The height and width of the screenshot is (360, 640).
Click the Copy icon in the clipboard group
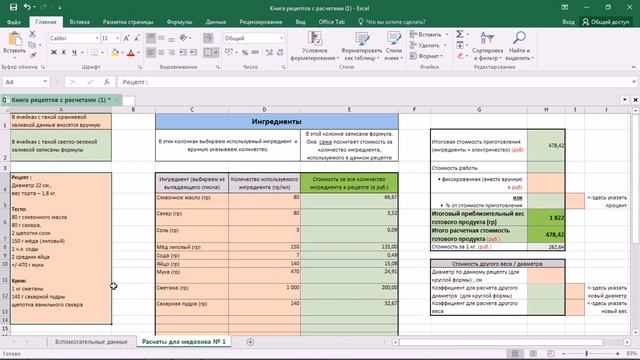[33, 45]
